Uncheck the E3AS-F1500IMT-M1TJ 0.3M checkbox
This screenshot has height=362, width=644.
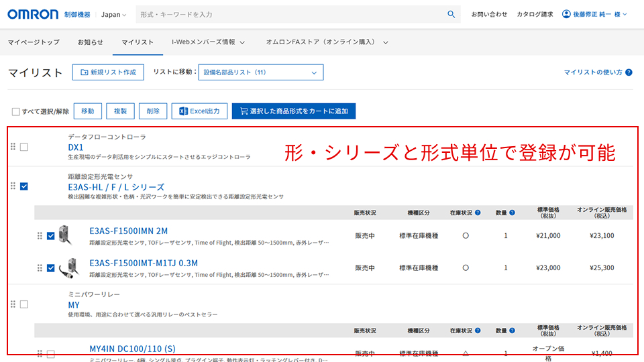pyautogui.click(x=51, y=268)
